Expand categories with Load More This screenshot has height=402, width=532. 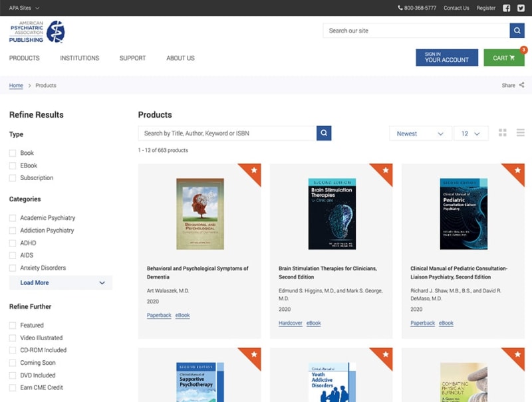coord(61,282)
